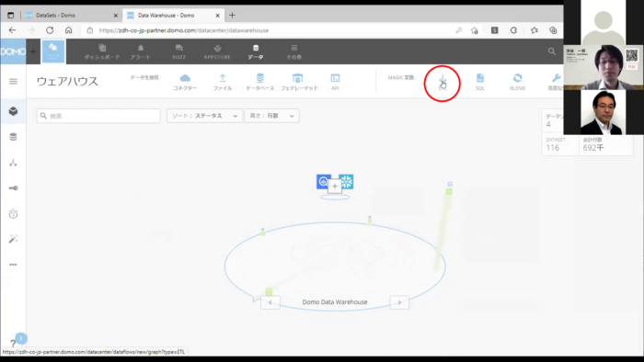Click the plus add-connector icon on warehouse
Viewport: 644px width, 362px height.
coord(335,187)
